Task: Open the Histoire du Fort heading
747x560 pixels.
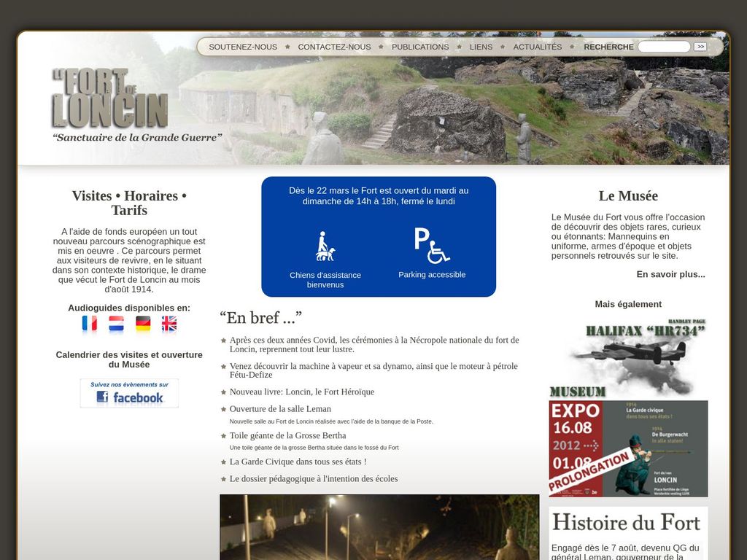Action: coord(627,522)
